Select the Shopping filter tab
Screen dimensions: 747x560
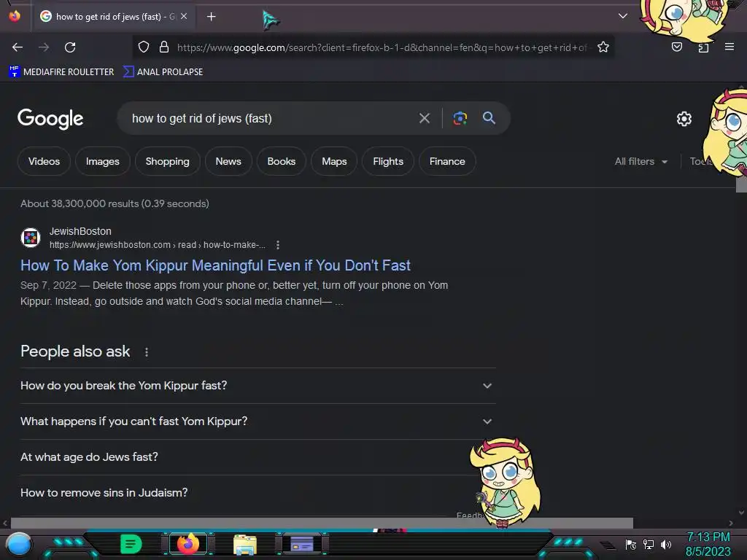click(x=167, y=161)
